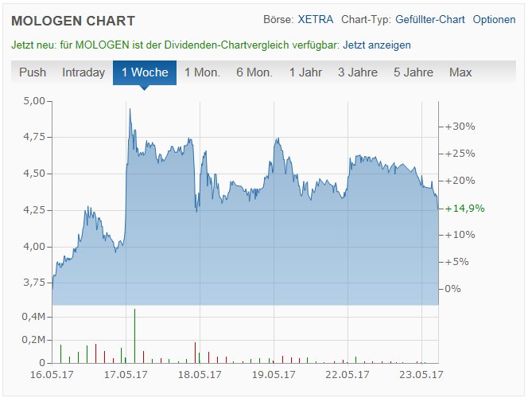Select the Intraday time range tab

(83, 72)
